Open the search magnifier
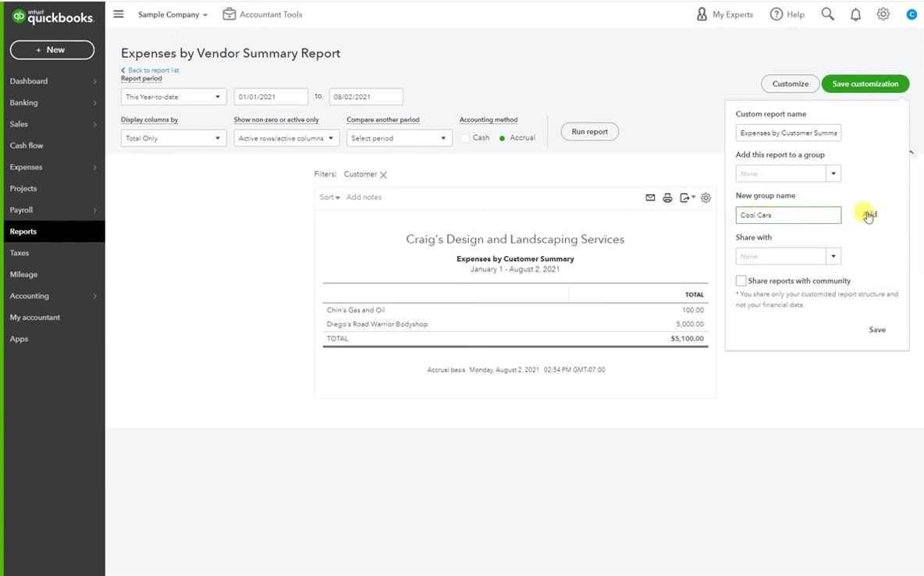This screenshot has height=576, width=924. tap(827, 14)
